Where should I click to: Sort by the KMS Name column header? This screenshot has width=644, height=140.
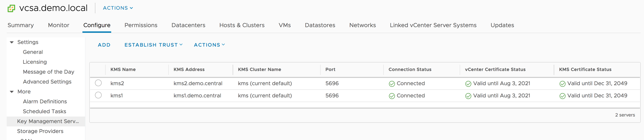pyautogui.click(x=123, y=70)
